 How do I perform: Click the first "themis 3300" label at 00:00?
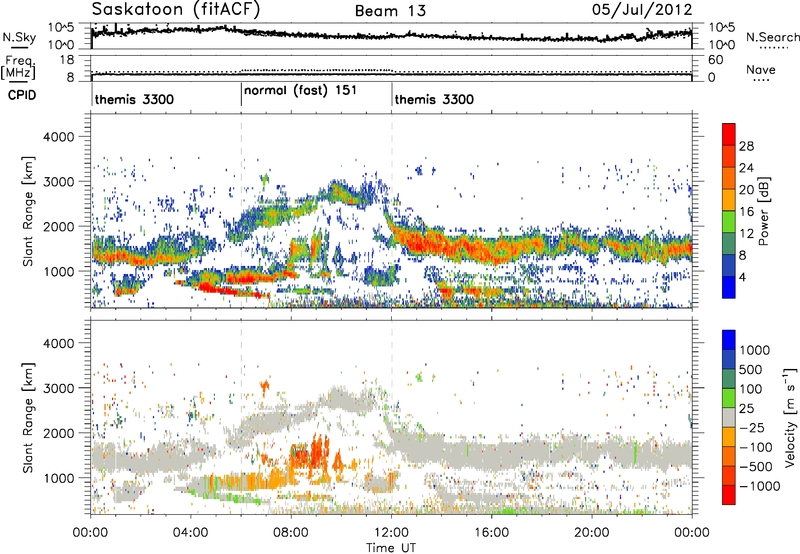click(x=134, y=99)
